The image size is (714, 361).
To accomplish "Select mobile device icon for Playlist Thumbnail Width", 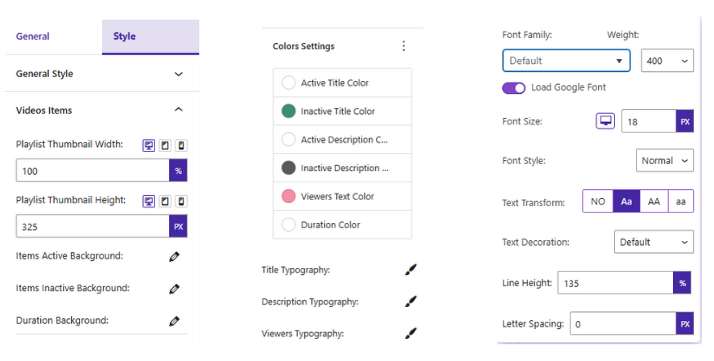I will pos(181,146).
